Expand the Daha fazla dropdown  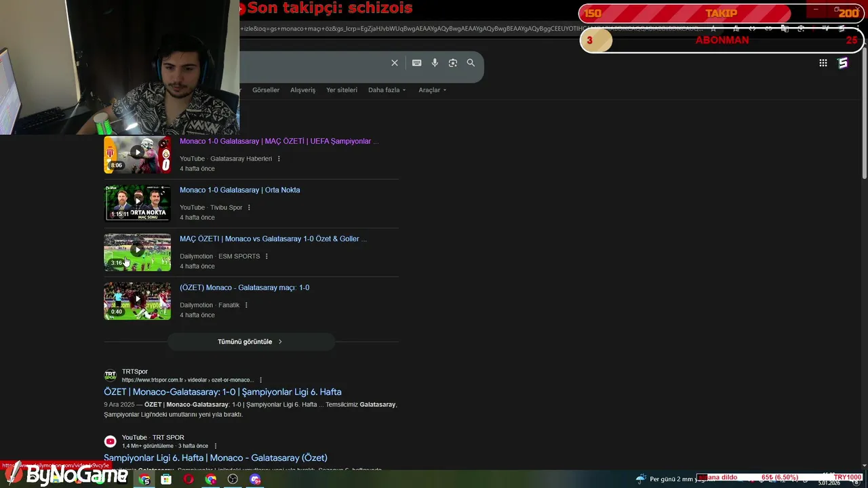[387, 90]
